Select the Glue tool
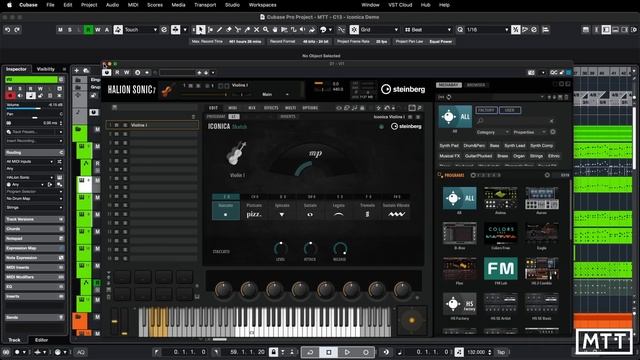The width and height of the screenshot is (640, 360). click(247, 30)
